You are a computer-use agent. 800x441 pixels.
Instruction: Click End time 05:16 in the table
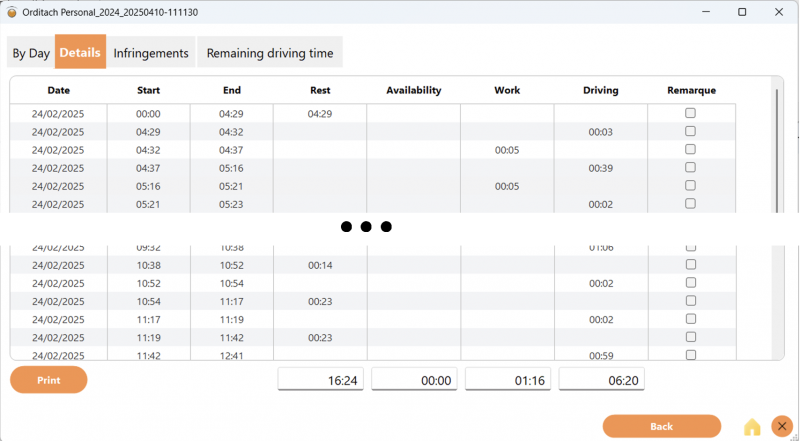pos(232,168)
